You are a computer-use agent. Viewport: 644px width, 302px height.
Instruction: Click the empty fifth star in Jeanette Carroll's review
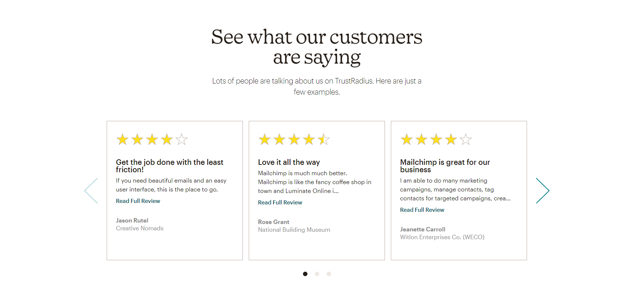point(466,139)
